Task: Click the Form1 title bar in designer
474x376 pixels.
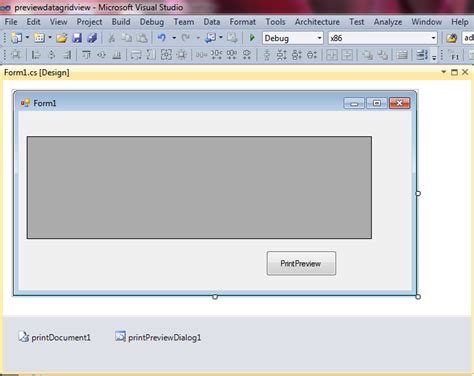Action: pyautogui.click(x=180, y=103)
